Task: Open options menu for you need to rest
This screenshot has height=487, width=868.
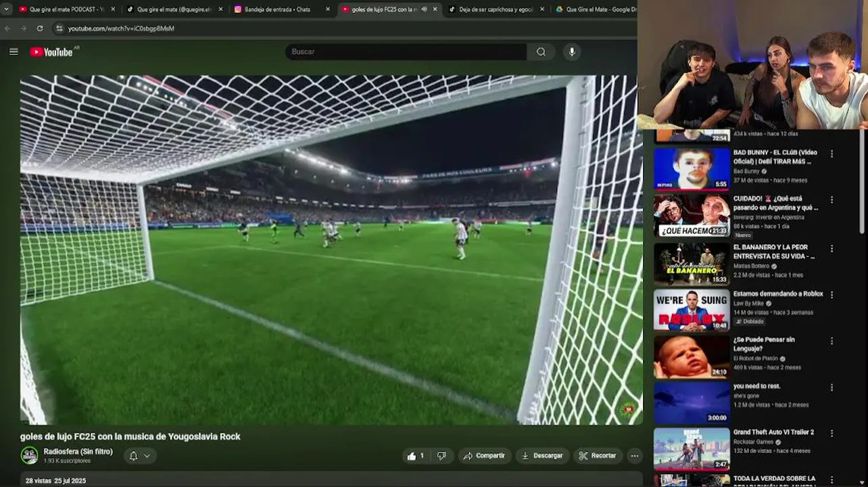Action: (831, 388)
